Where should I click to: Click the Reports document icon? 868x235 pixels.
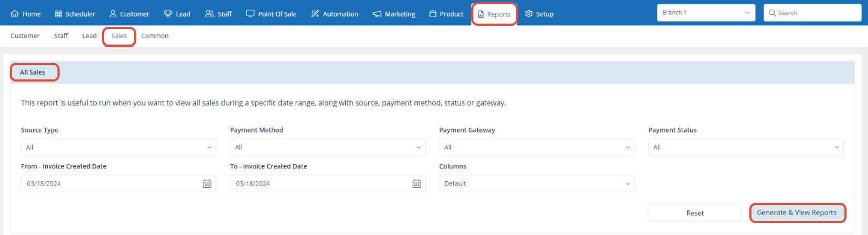click(480, 14)
